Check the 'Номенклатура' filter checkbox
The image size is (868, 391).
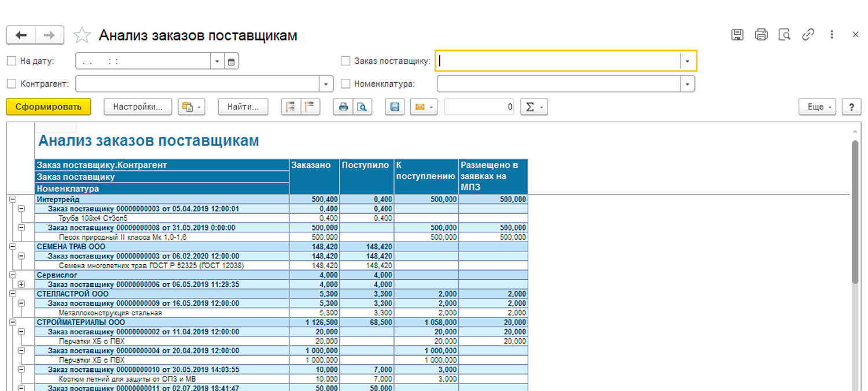click(345, 84)
